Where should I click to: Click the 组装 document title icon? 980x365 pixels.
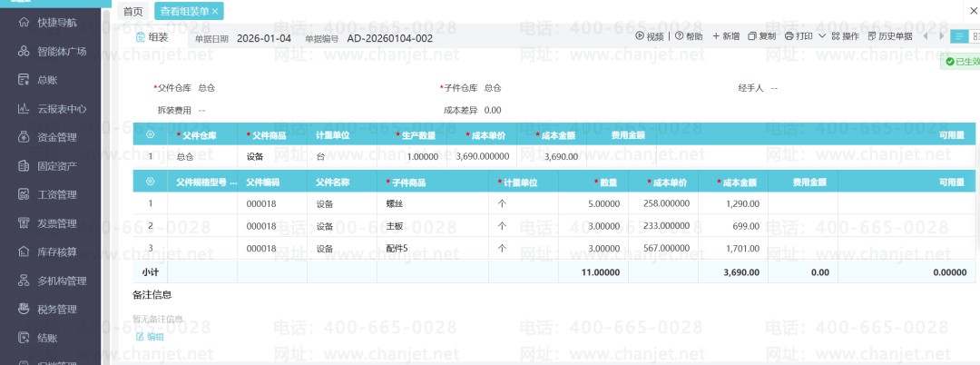140,37
